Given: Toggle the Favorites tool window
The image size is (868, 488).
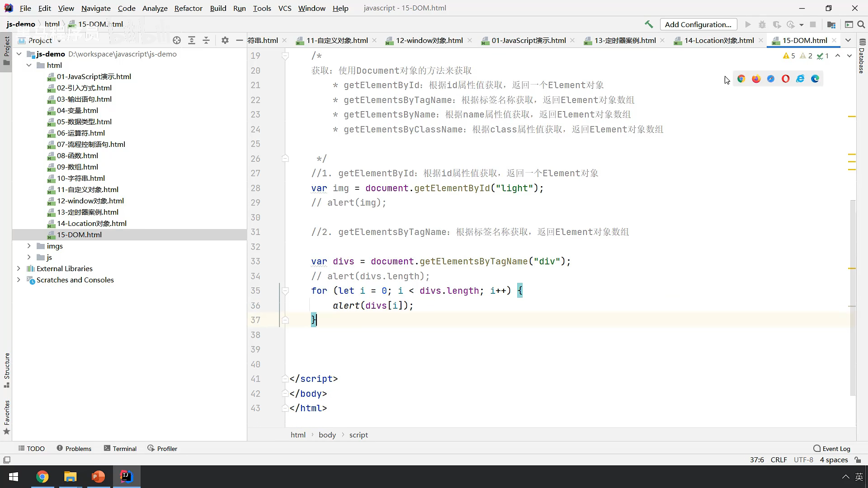Looking at the screenshot, I should (7, 417).
